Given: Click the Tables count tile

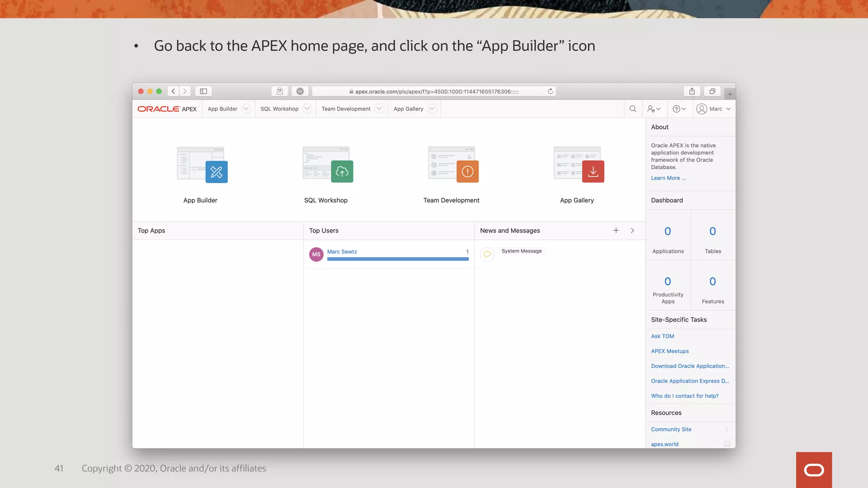Looking at the screenshot, I should [713, 235].
